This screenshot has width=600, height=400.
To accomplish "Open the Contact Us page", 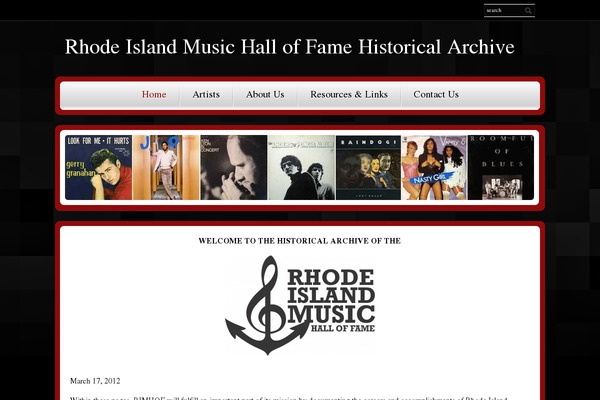I will [x=436, y=95].
